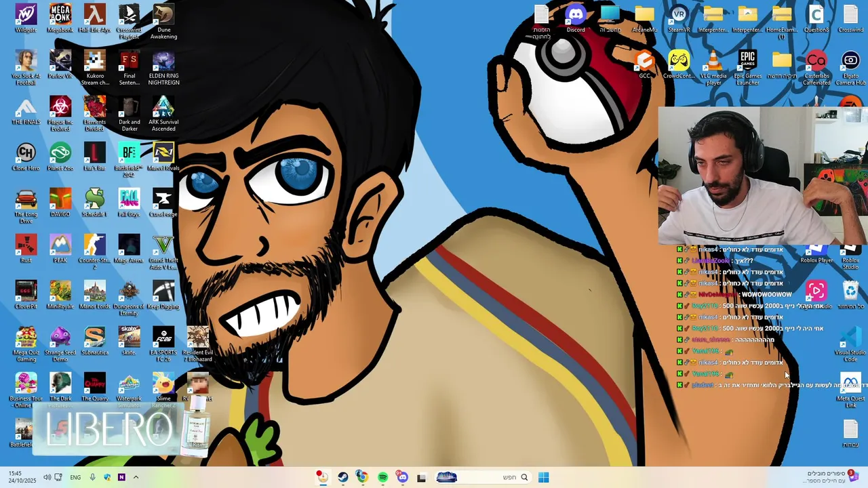Select the Subnautica shortcut
The image size is (868, 488).
tap(95, 341)
